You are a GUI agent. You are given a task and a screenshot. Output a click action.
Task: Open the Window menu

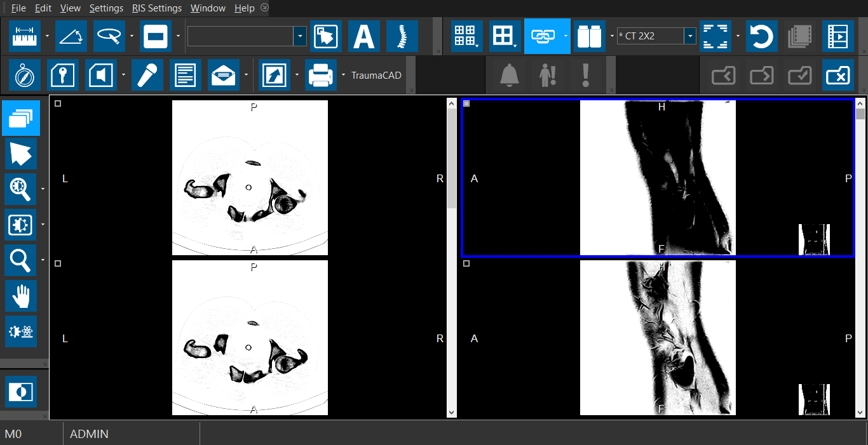click(208, 8)
